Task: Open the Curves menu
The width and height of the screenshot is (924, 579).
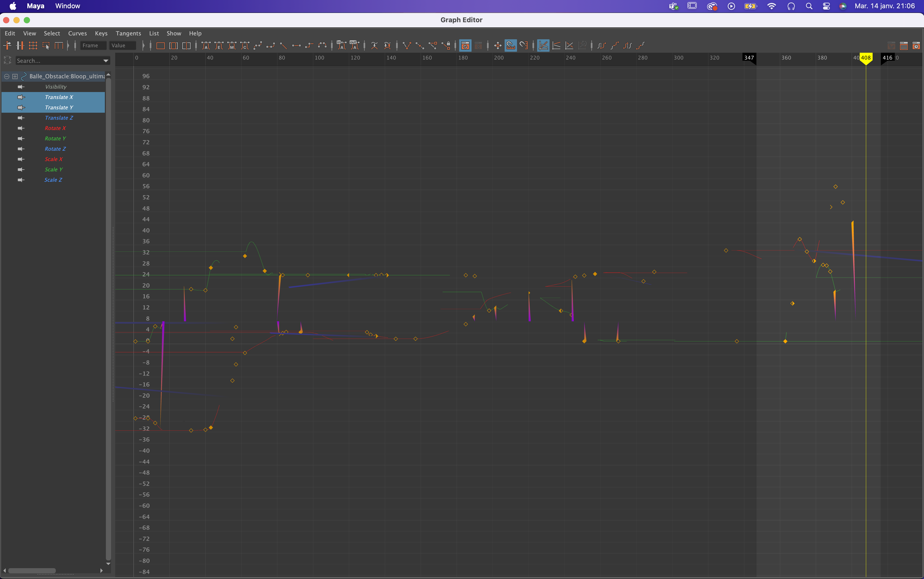Action: pos(77,33)
